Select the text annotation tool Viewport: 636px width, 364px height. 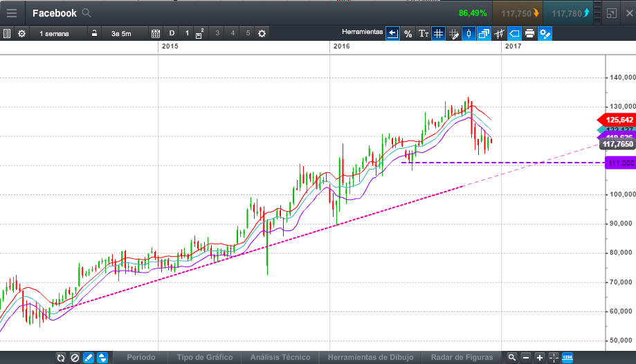coord(424,33)
